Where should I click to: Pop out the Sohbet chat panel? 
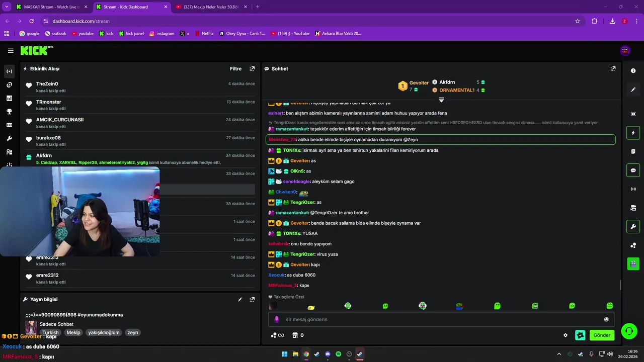tap(613, 69)
